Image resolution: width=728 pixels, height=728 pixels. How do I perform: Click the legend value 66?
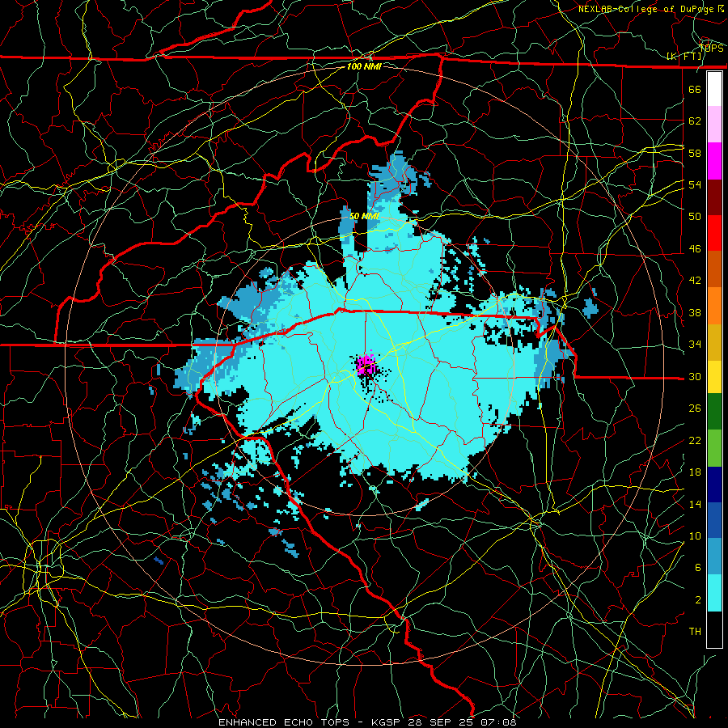695,89
